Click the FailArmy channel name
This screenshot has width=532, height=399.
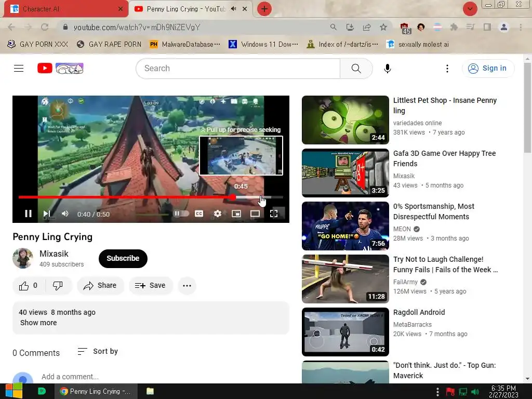point(405,282)
